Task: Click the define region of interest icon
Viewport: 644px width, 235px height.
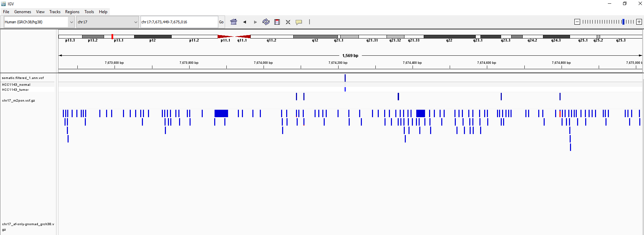Action: 277,22
